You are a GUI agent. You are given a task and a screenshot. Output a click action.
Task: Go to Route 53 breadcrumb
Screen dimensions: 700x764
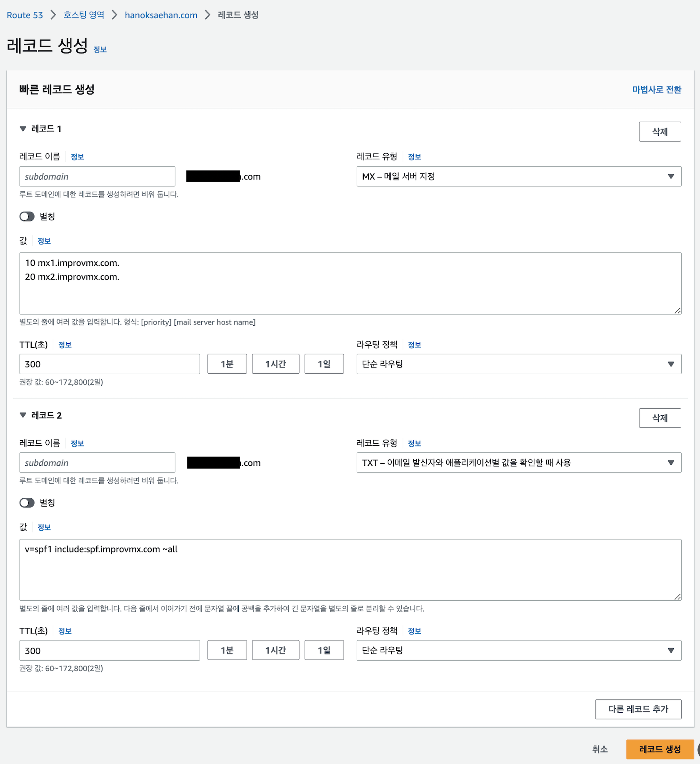tap(25, 15)
